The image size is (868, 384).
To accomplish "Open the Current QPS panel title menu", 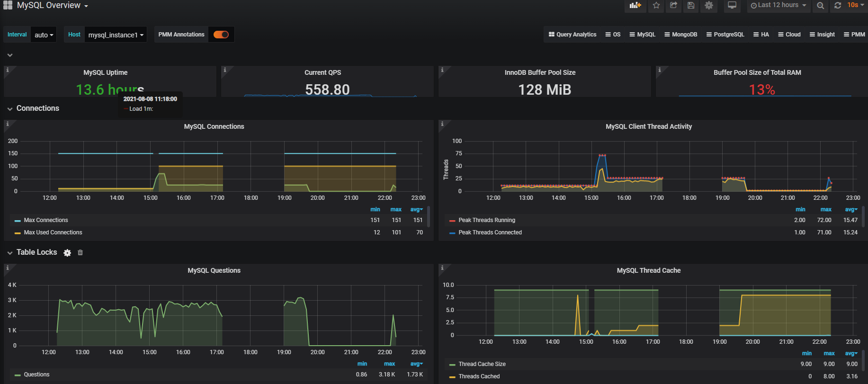I will (322, 72).
